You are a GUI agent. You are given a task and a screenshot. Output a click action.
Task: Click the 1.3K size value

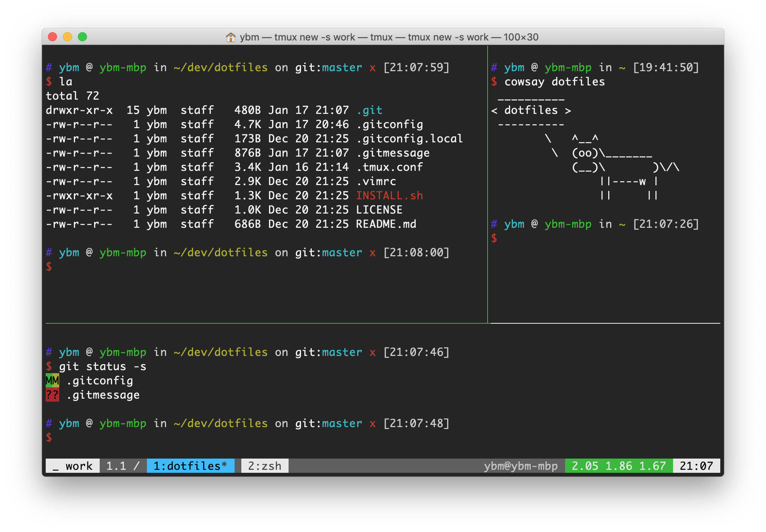248,196
